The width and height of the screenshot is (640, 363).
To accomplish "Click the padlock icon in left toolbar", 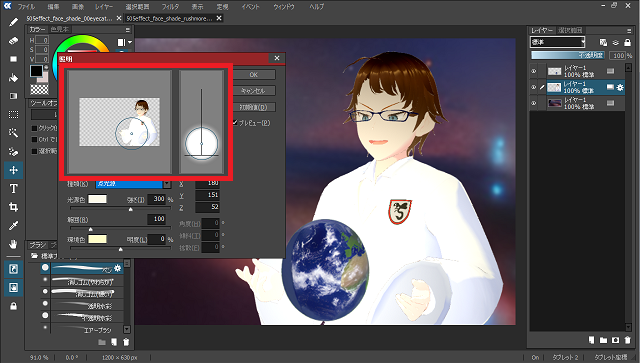I will coord(13,306).
